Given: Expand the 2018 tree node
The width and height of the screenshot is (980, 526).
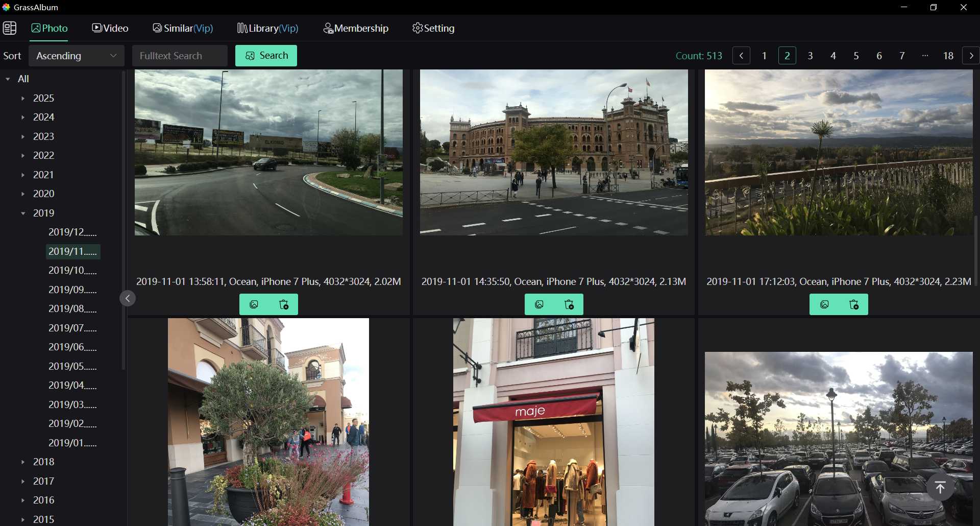Looking at the screenshot, I should tap(22, 462).
